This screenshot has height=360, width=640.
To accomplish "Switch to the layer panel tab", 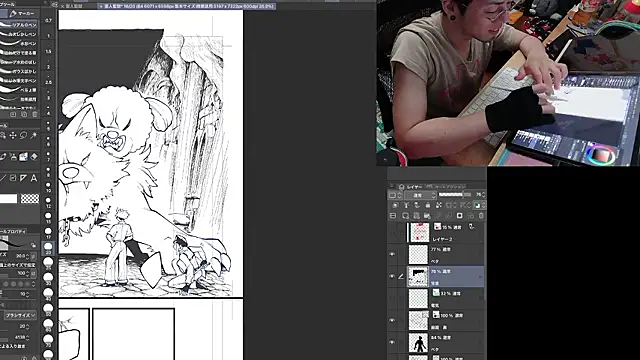I will pos(411,187).
